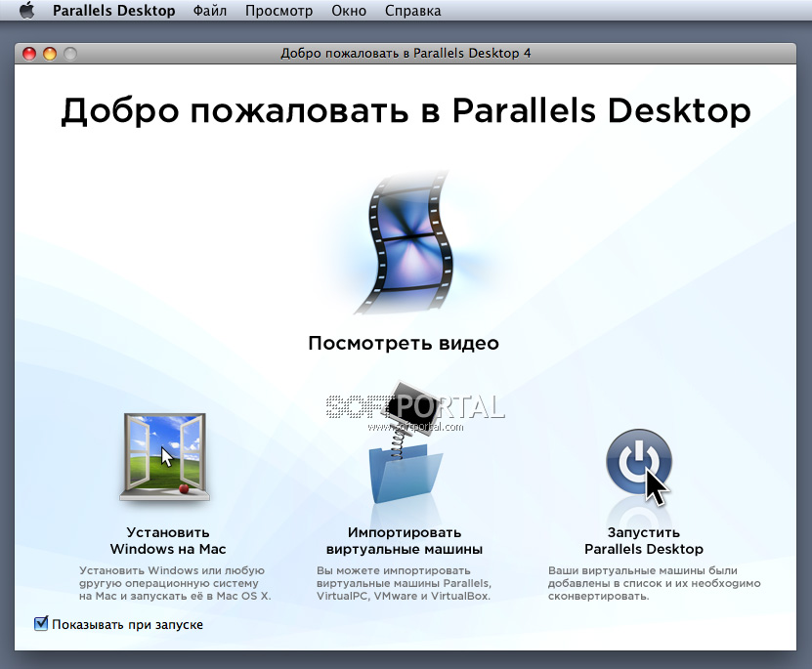Image resolution: width=812 pixels, height=669 pixels.
Task: Open the Просмотр menu
Action: coord(279,11)
